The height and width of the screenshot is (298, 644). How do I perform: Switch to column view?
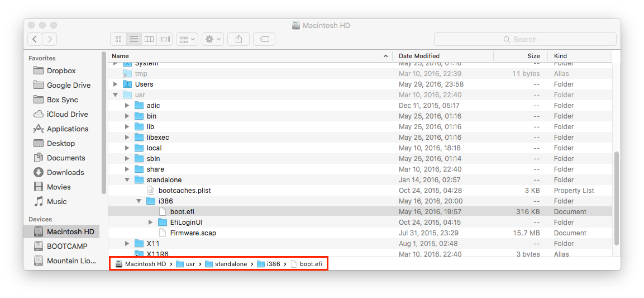(150, 39)
